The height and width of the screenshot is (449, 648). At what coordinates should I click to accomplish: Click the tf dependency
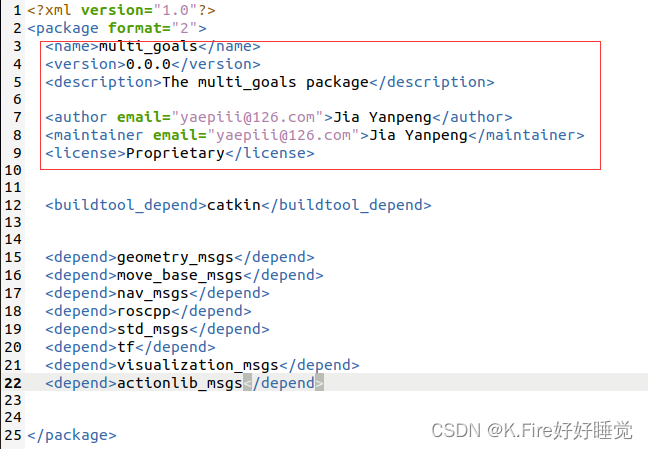126,347
